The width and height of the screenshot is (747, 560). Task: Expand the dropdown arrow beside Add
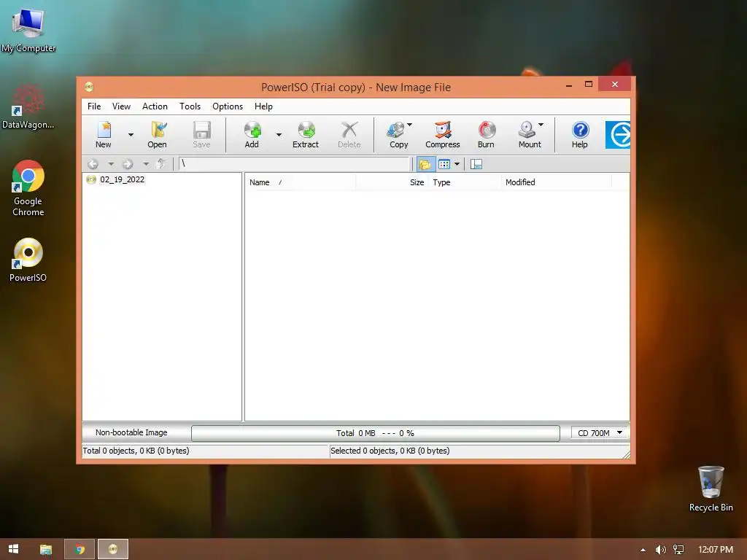pos(279,135)
